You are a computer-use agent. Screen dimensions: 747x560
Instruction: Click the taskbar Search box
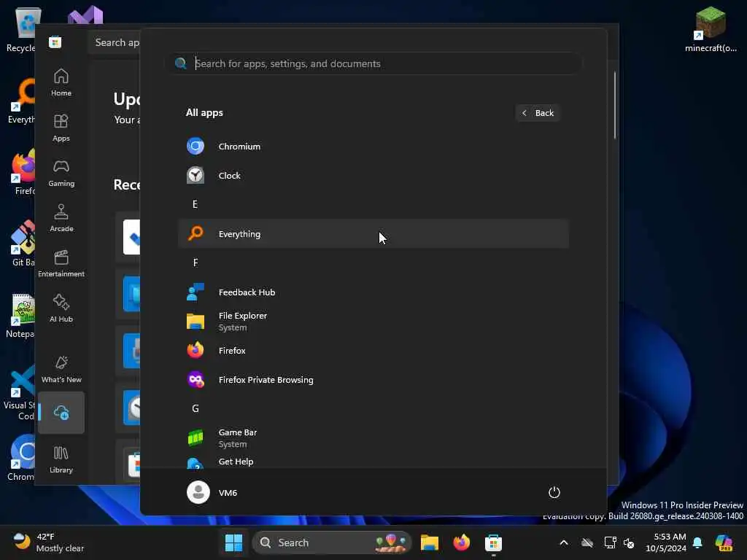point(332,542)
